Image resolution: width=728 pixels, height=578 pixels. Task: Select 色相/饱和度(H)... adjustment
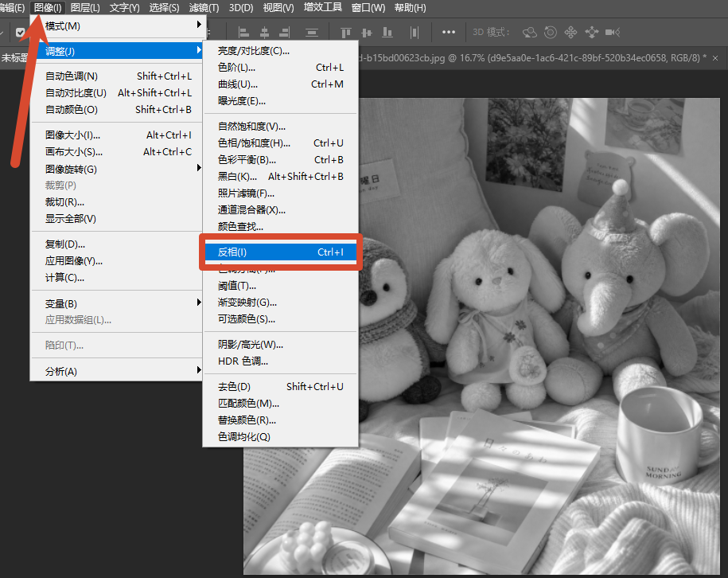tap(280, 143)
